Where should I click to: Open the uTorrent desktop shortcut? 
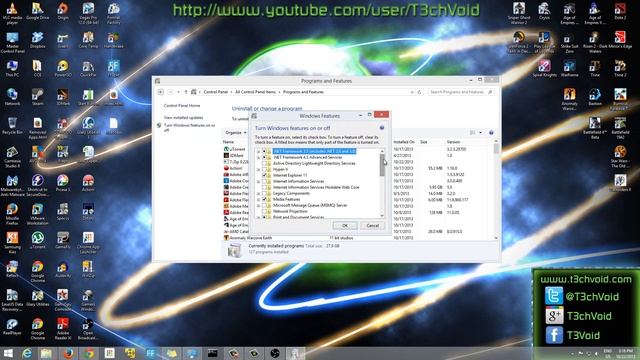click(x=38, y=241)
